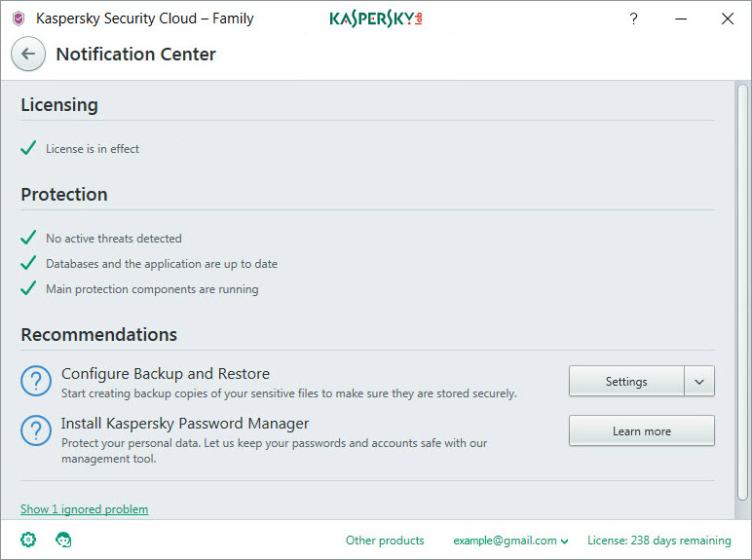Image resolution: width=752 pixels, height=560 pixels.
Task: Click the Install Password Manager question icon
Action: click(36, 431)
